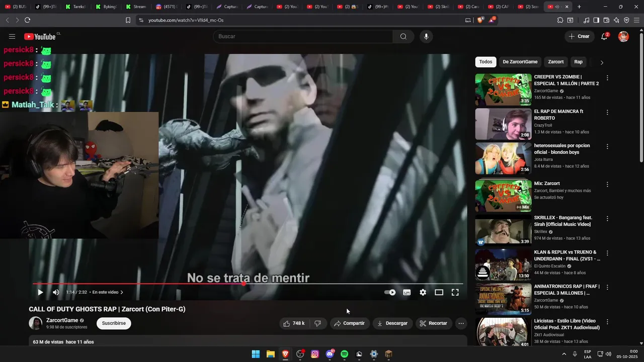
Task: Show next filter chips arrow
Action: (602, 62)
